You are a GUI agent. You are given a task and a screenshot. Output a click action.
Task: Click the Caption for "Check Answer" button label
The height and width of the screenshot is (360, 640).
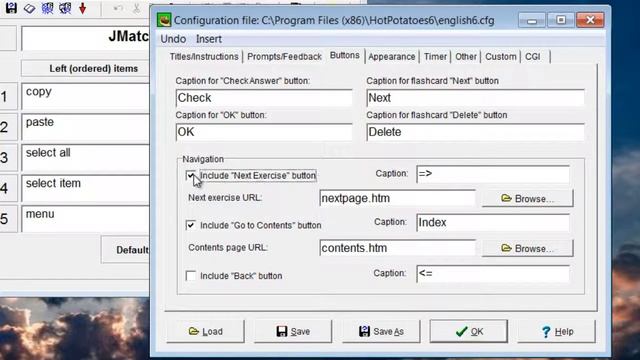(x=243, y=81)
